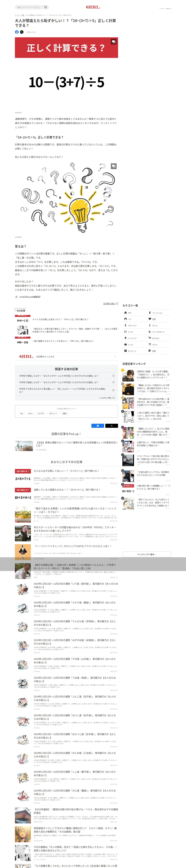Open メイク category icon
This screenshot has height=868, width=186.
click(126, 332)
